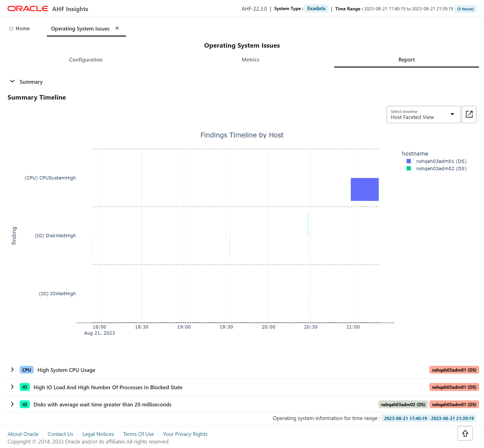Click nshqah03adm02 (DS) tag on Disks row
The height and width of the screenshot is (448, 484).
(403, 404)
